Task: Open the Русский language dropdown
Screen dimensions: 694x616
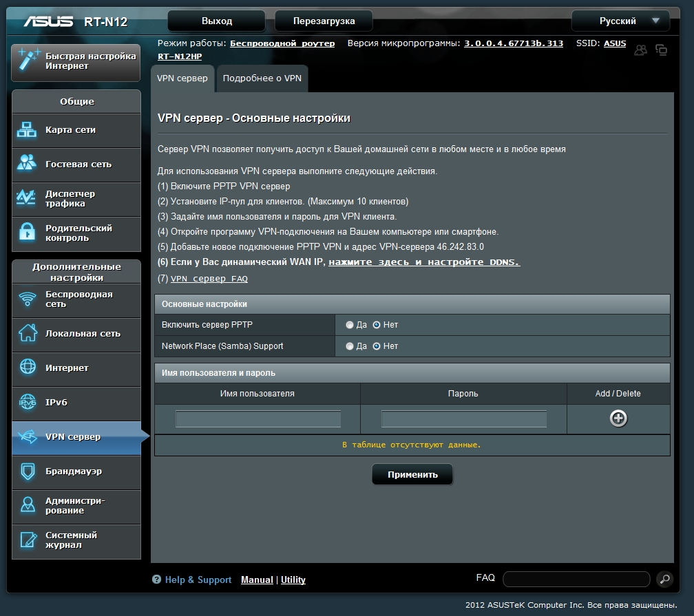Action: click(x=620, y=21)
